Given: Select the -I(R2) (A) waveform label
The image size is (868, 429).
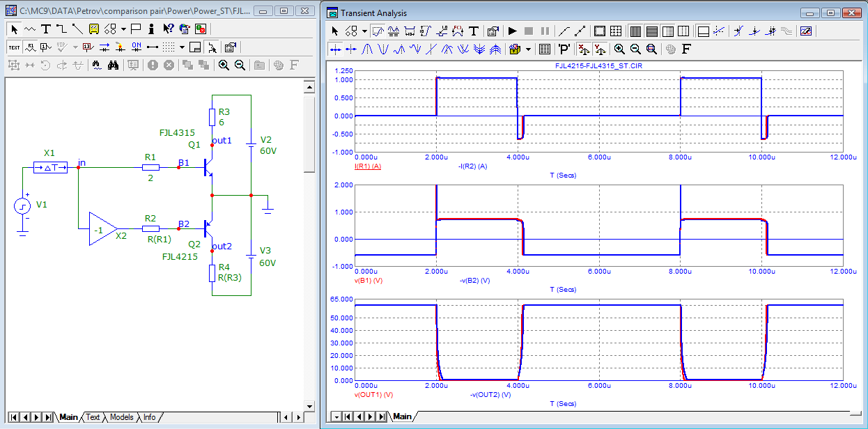Looking at the screenshot, I should click(473, 166).
